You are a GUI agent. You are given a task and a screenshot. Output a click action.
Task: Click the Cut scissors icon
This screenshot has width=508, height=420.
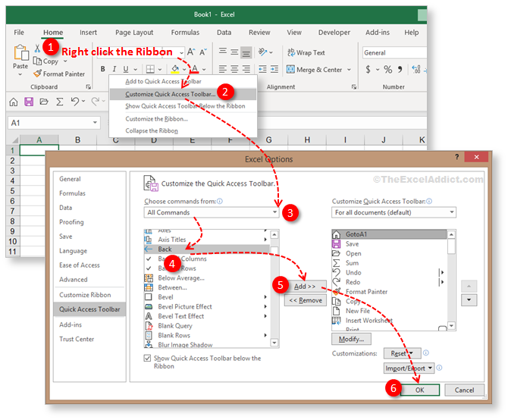tap(37, 49)
